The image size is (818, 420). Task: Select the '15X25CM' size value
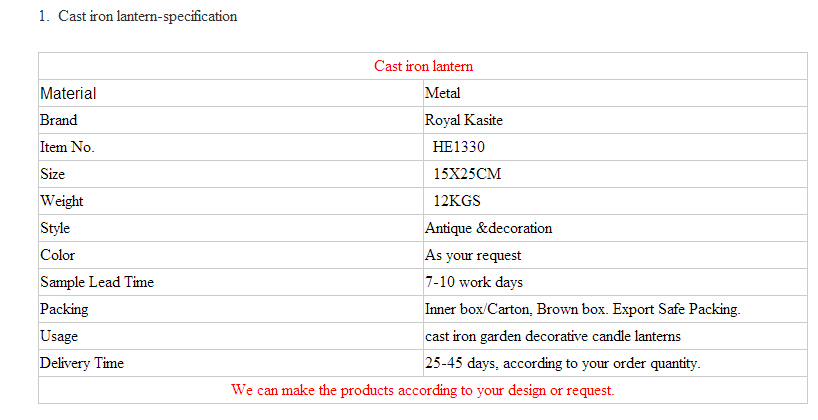(466, 174)
